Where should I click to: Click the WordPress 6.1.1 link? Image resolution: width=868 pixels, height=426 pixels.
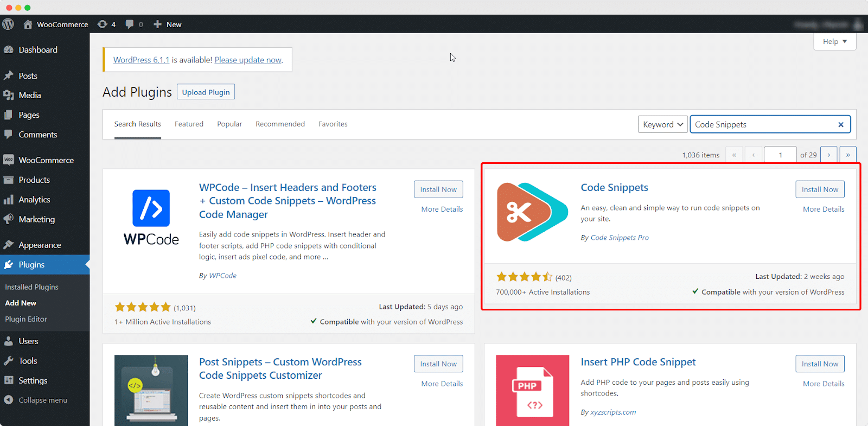coord(141,60)
